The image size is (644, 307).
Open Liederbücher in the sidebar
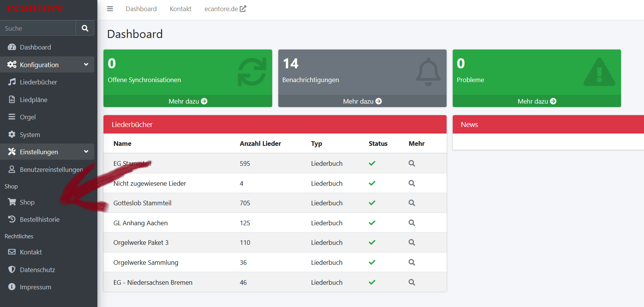pyautogui.click(x=47, y=82)
